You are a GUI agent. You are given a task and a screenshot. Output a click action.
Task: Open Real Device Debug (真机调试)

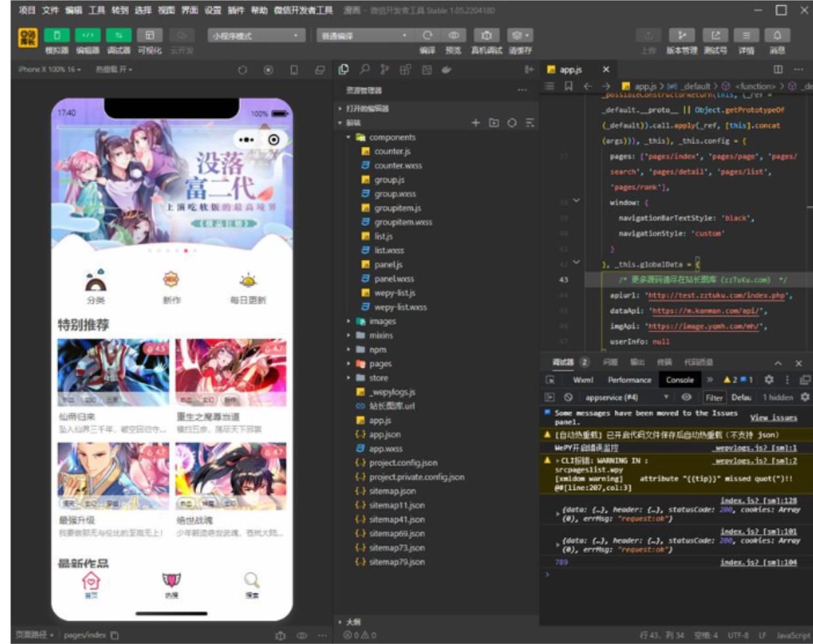486,35
